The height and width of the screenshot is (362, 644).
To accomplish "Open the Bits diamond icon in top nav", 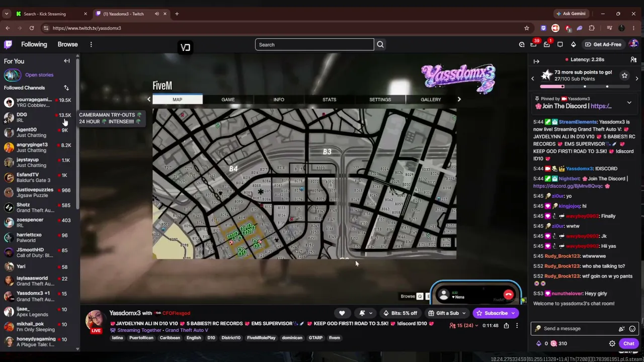I will [573, 44].
